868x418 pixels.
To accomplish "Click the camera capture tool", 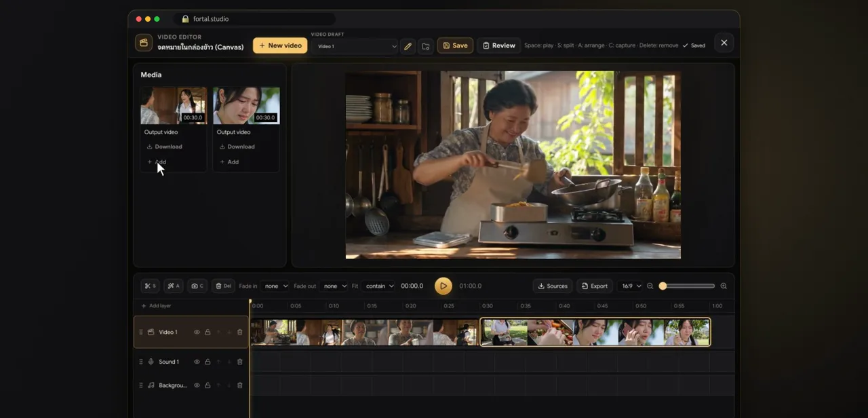I will point(197,286).
